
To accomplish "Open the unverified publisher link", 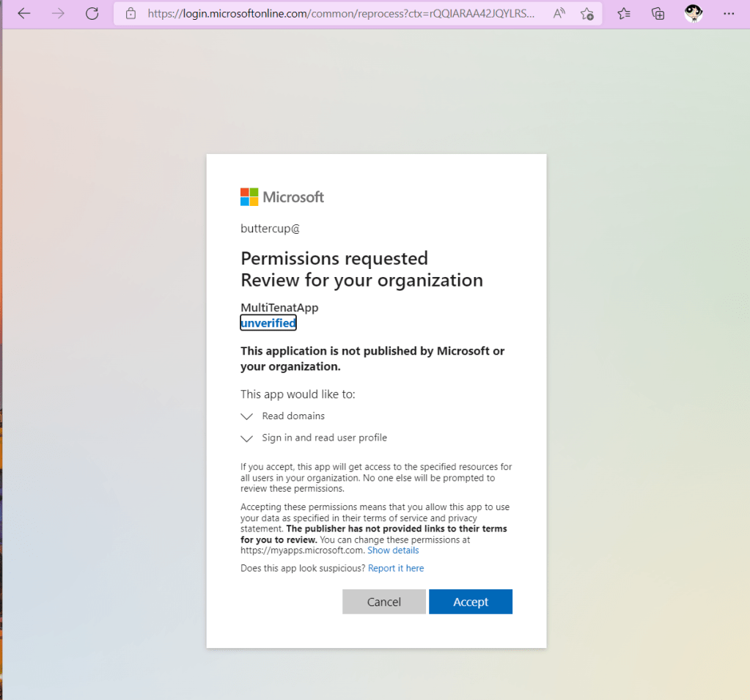I will coord(268,323).
